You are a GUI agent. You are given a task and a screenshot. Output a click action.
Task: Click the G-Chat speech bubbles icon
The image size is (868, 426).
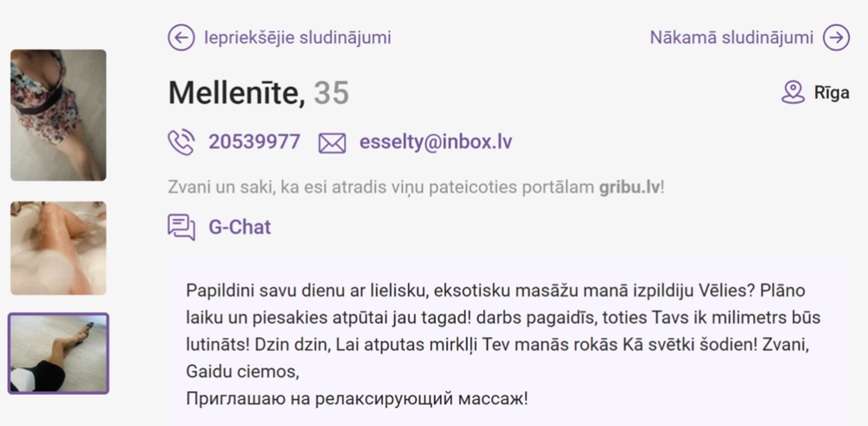pos(181,227)
